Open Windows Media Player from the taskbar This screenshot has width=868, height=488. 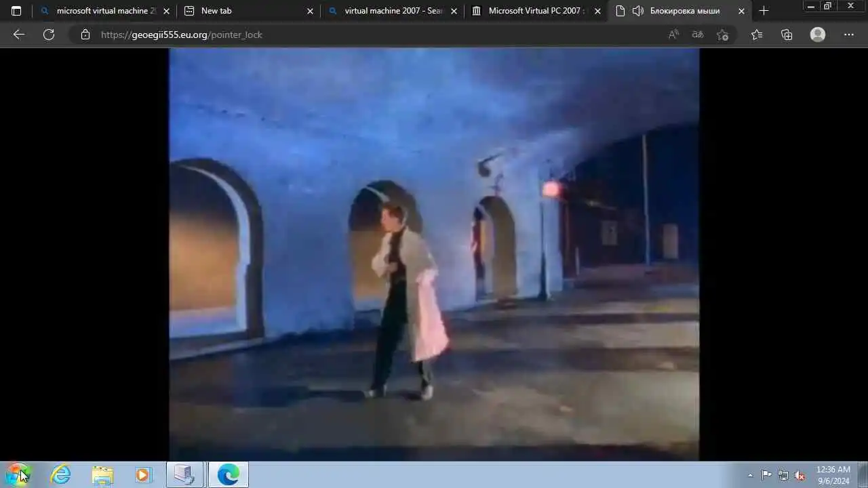144,474
